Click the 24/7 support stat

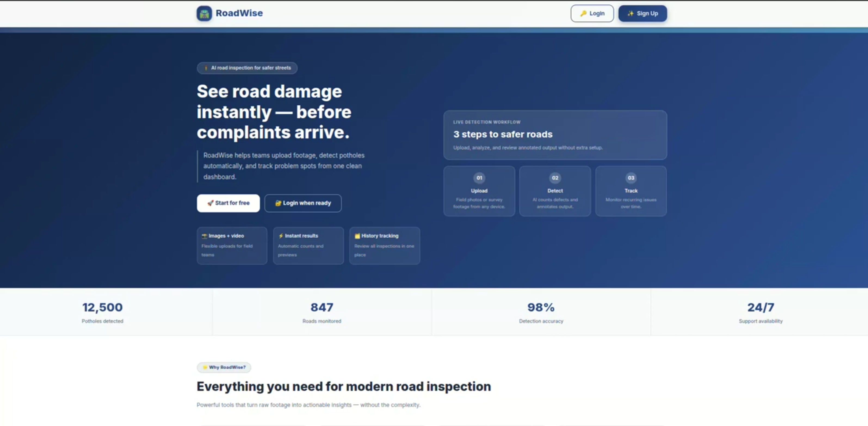(761, 307)
